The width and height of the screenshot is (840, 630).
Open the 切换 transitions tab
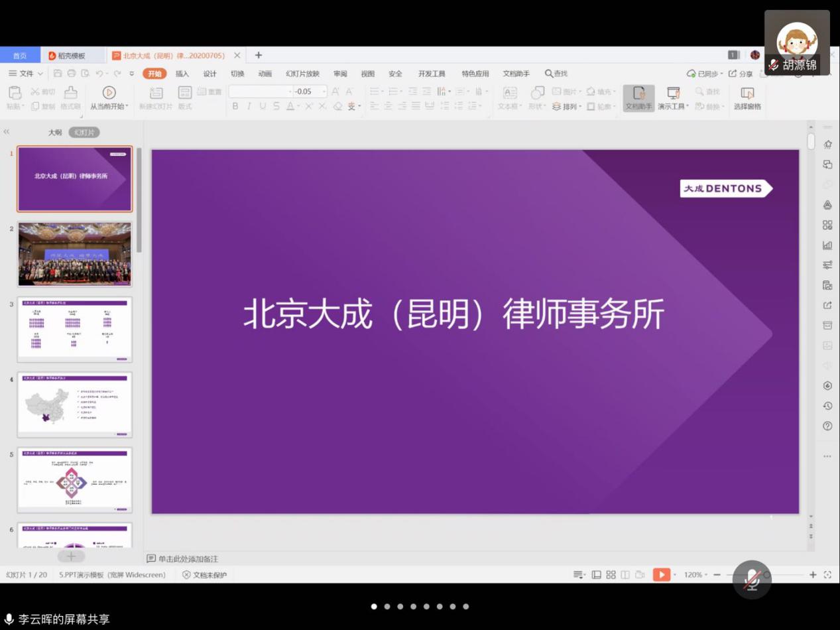[237, 74]
